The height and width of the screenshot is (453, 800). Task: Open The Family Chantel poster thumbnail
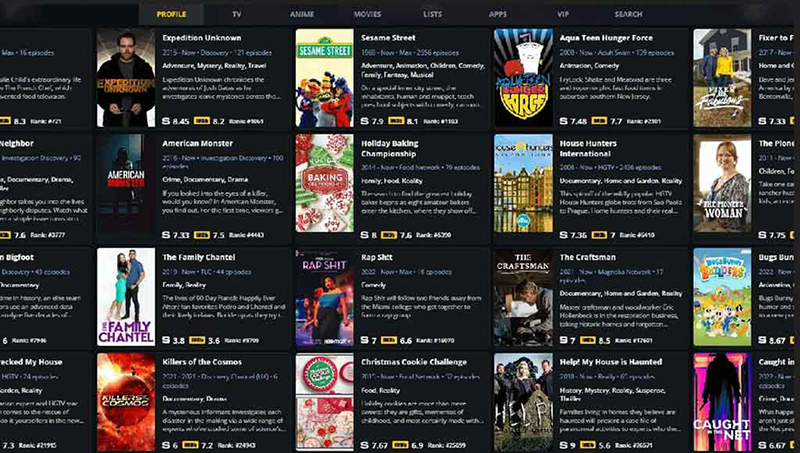tap(126, 297)
